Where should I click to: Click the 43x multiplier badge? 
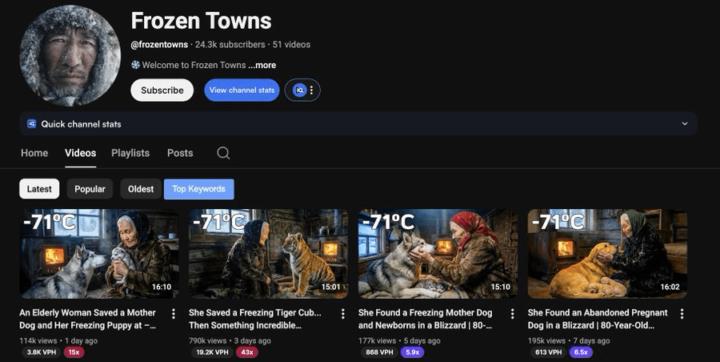tap(247, 352)
